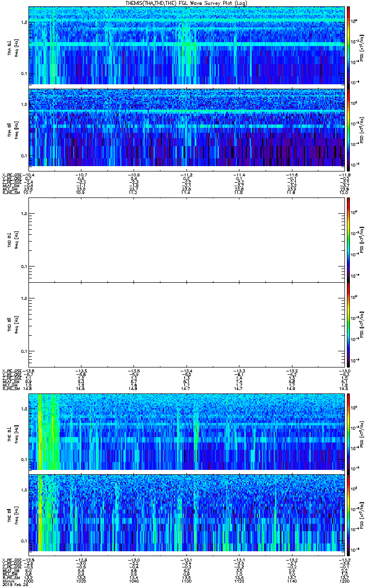The width and height of the screenshot is (368, 588).
Task: Click the '-13.6' X_RE_GSE value under THD panels
Action: [x=28, y=370]
